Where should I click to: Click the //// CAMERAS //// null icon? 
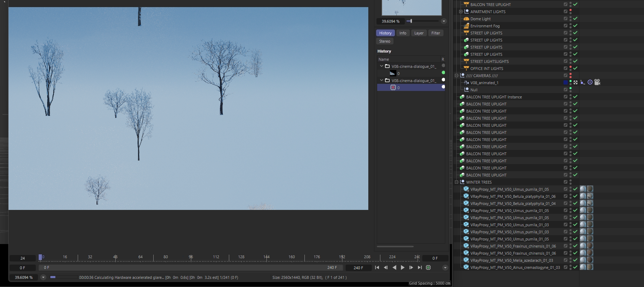pyautogui.click(x=462, y=76)
